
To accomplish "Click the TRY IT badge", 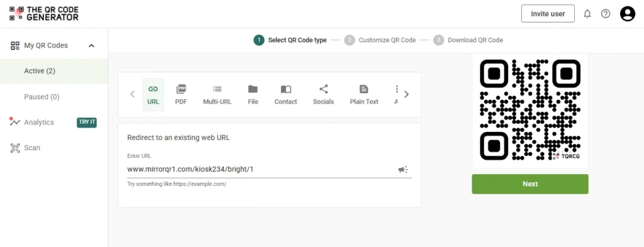I will pos(87,123).
